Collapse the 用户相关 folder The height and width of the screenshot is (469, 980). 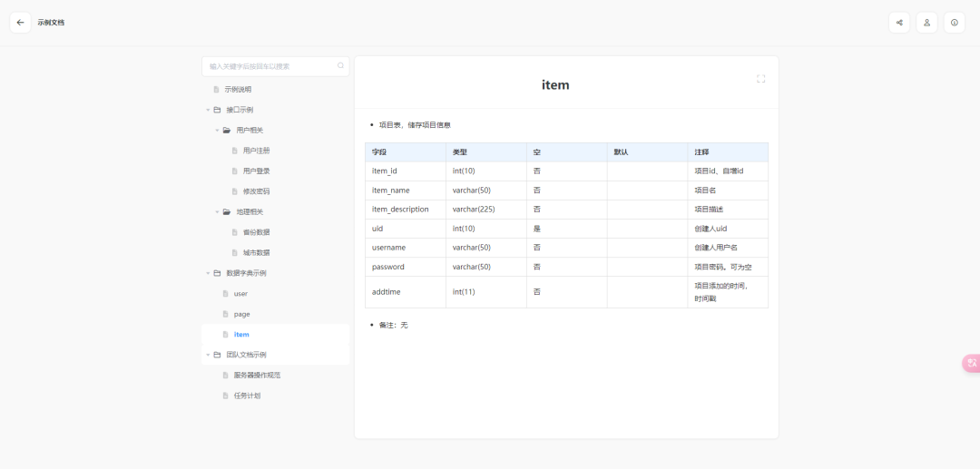pos(218,131)
